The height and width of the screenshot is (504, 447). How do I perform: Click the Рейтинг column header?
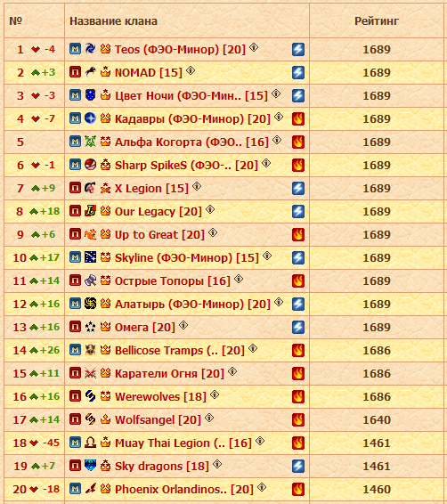pyautogui.click(x=377, y=21)
